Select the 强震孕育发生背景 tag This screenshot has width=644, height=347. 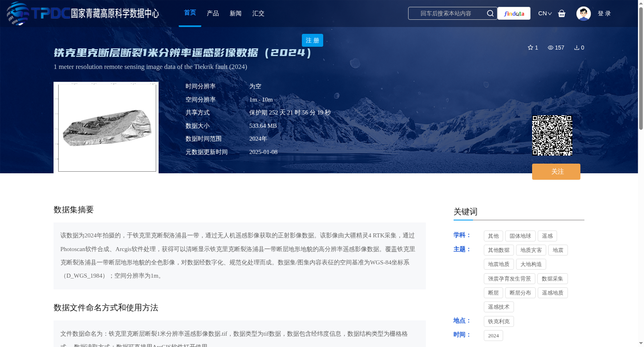pos(510,279)
